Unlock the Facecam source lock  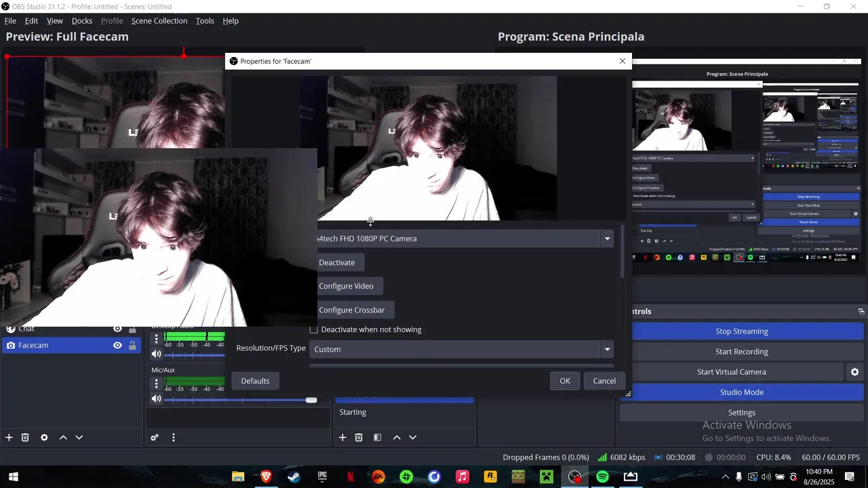tap(132, 346)
